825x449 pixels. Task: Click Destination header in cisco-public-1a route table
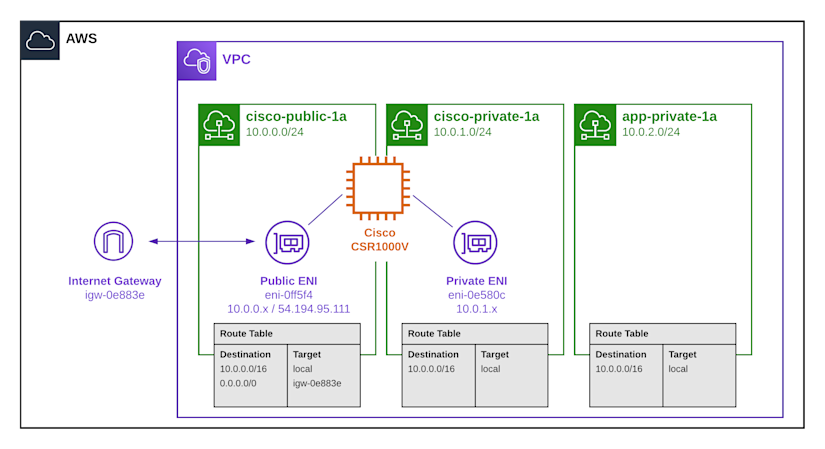245,355
